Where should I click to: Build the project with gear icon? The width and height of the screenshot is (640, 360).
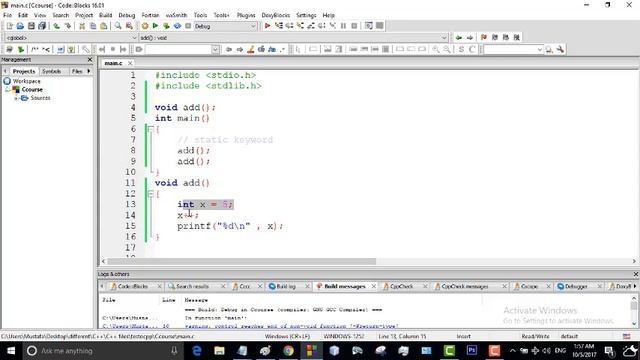pos(145,26)
